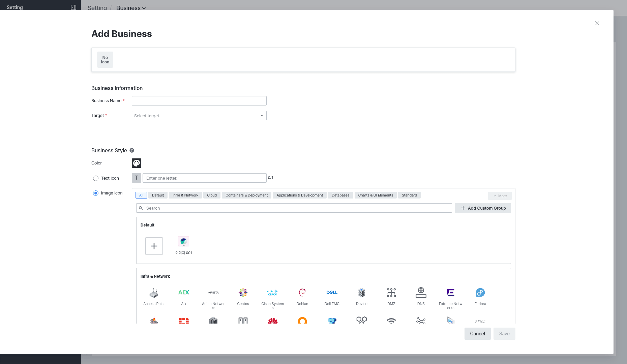
Task: Switch to the Databases category tab
Action: click(x=340, y=195)
